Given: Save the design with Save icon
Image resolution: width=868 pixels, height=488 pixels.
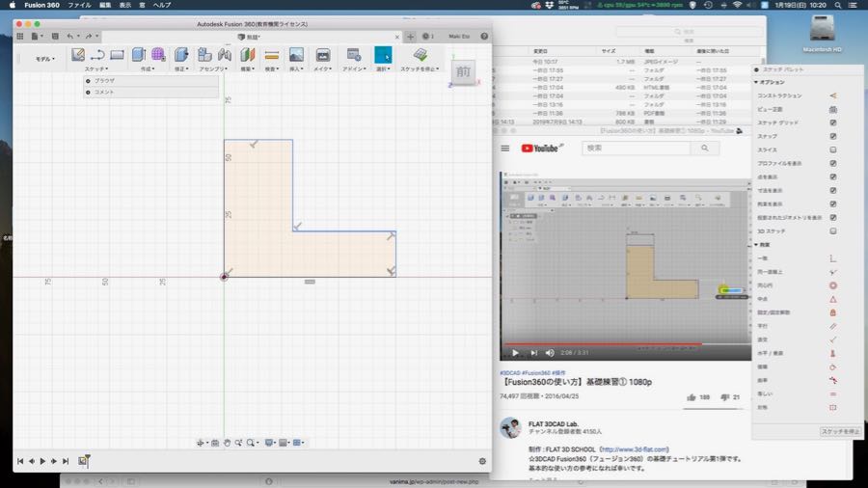Looking at the screenshot, I should pyautogui.click(x=55, y=36).
